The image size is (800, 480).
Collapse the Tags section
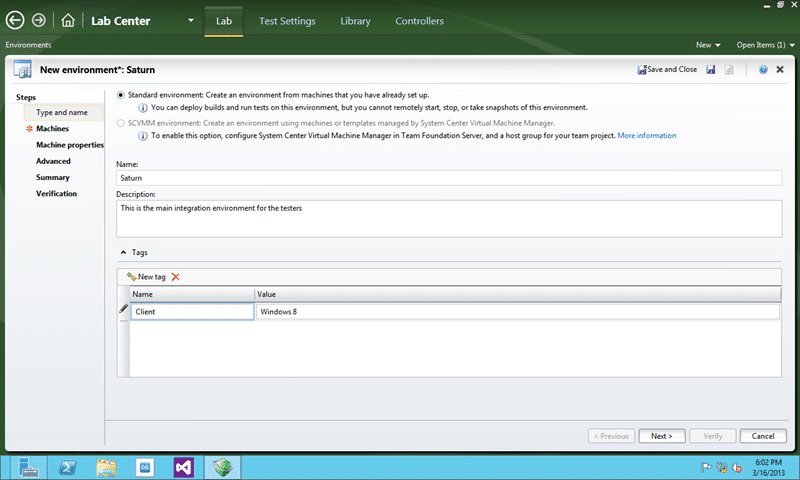coord(123,252)
